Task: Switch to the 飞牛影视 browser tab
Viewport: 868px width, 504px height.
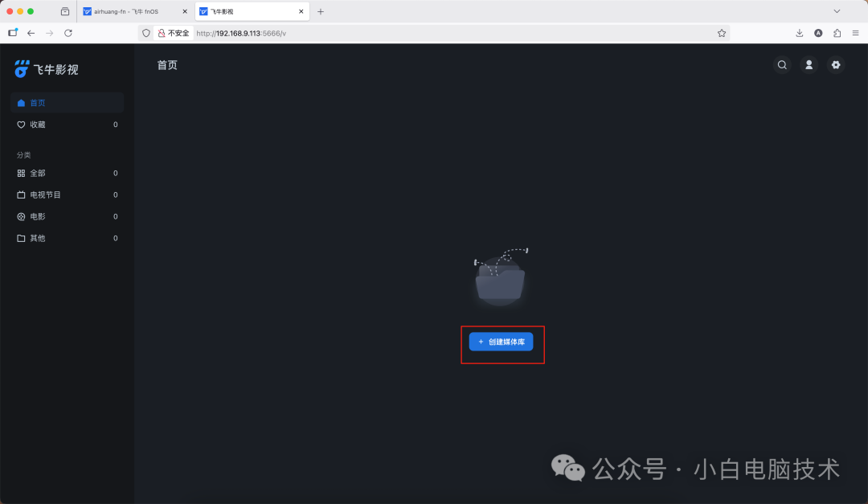Action: pyautogui.click(x=252, y=11)
